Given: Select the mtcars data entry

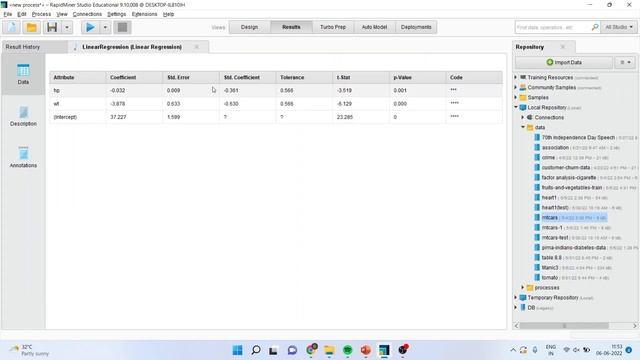Looking at the screenshot, I should 574,218.
